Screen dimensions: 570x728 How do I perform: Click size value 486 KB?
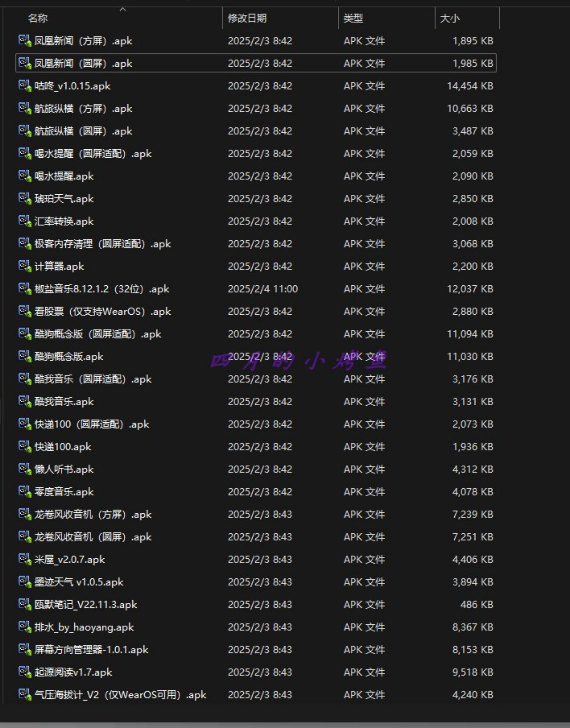pyautogui.click(x=477, y=604)
